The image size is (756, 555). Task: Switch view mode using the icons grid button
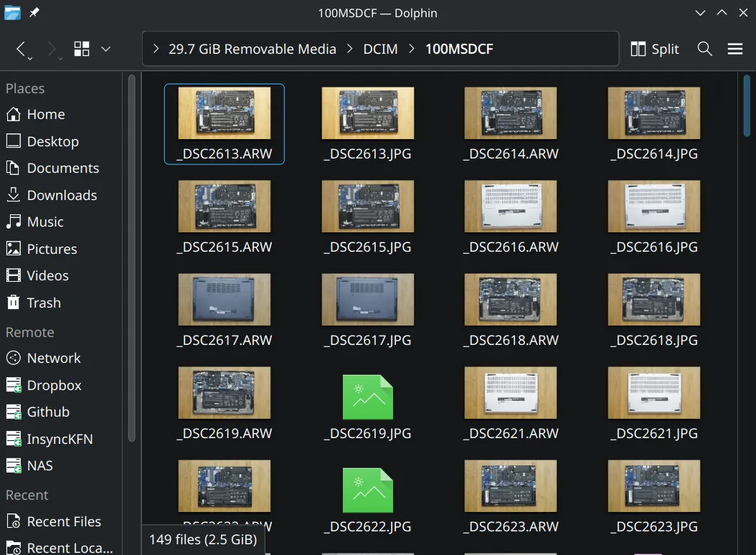(x=82, y=49)
